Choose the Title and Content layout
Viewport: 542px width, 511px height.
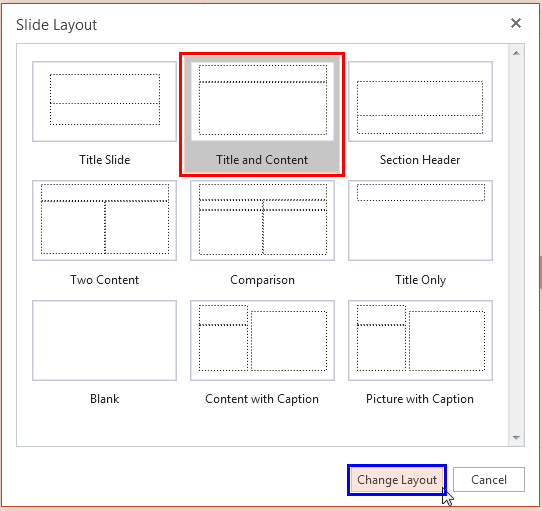coord(262,114)
